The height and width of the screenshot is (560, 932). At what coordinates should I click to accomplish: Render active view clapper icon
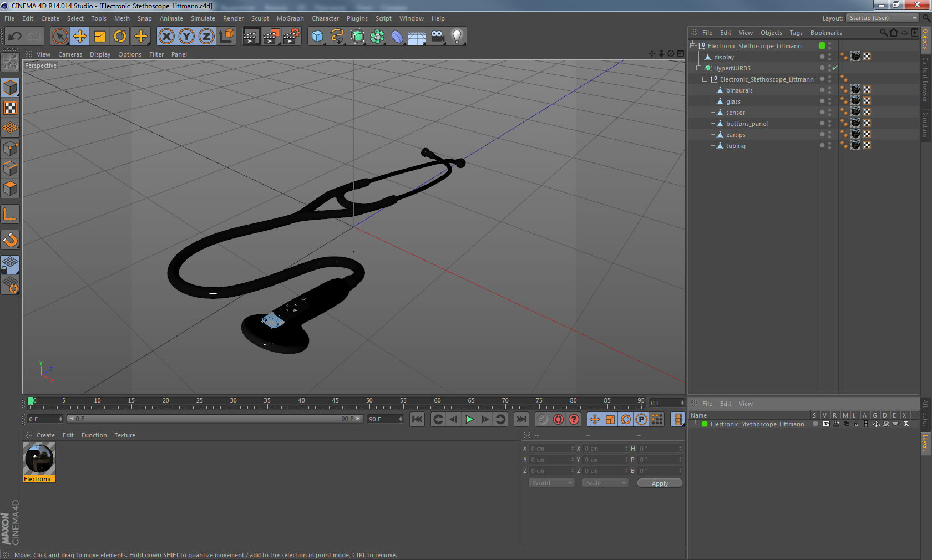point(251,37)
